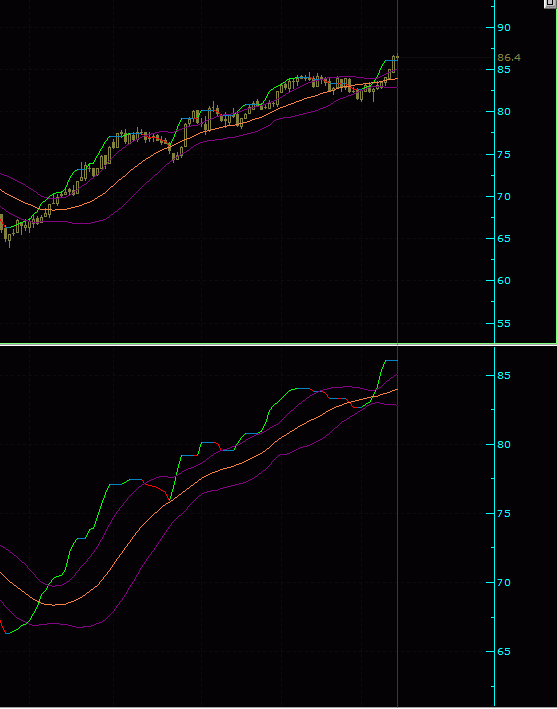Viewport: 557px width, 709px height.
Task: Select the 75 label on lower panel axis
Action: click(504, 514)
